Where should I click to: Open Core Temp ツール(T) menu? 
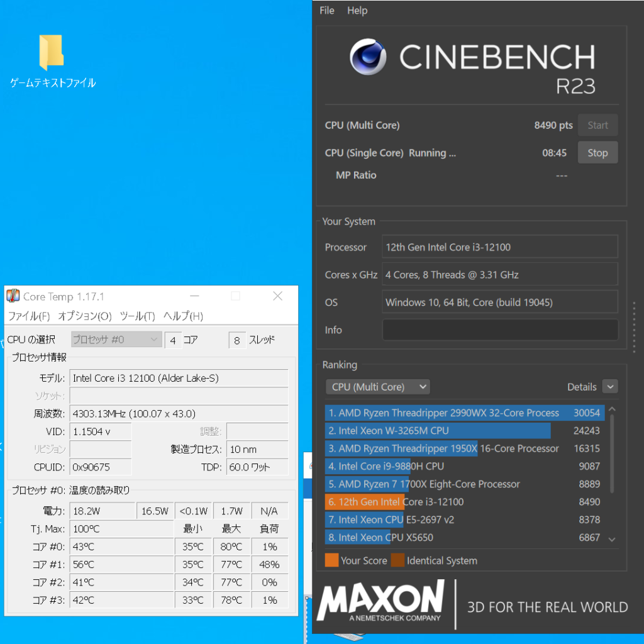coord(137,316)
